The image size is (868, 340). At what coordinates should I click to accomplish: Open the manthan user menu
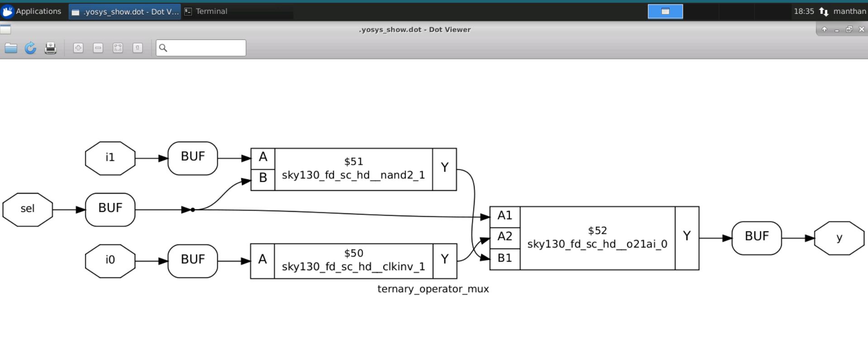pyautogui.click(x=849, y=11)
